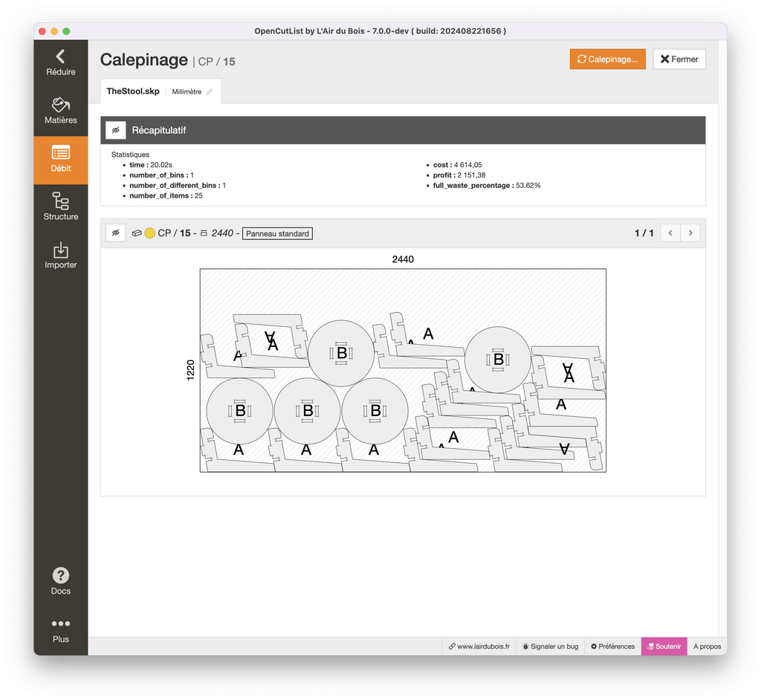The image size is (761, 700).
Task: Close the view with Fermer
Action: coord(679,59)
